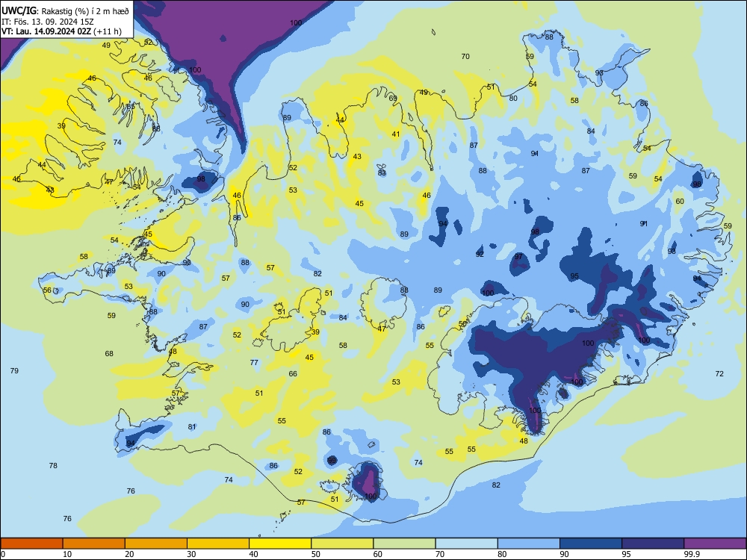Click the legend tick label '99.9'
The height and width of the screenshot is (560, 747).
pos(691,554)
